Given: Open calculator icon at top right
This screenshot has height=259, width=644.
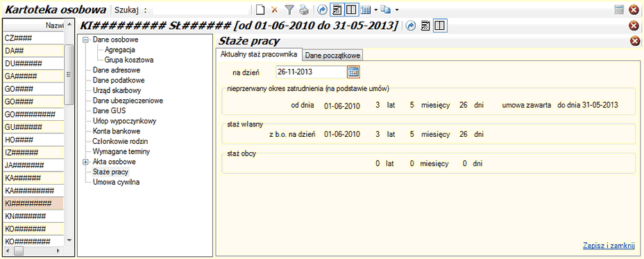Looking at the screenshot, I should [x=619, y=9].
